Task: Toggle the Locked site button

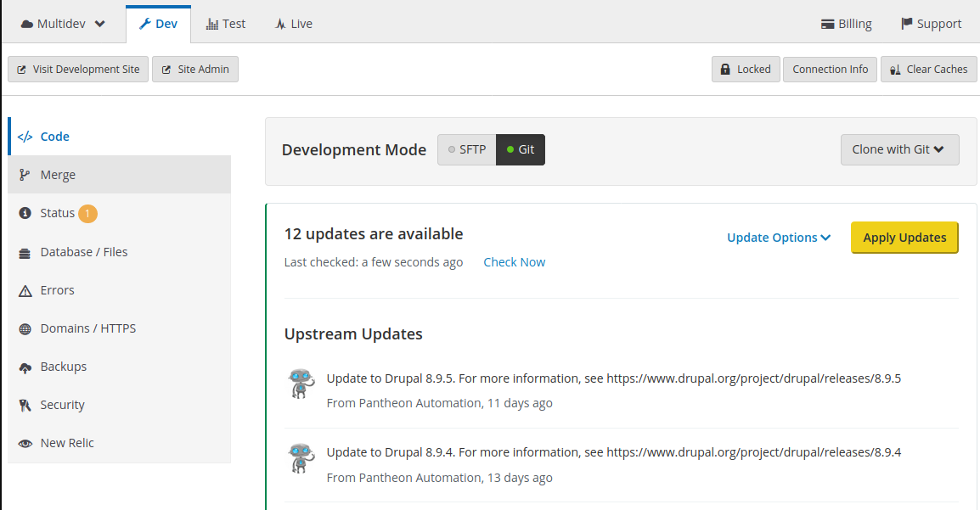Action: pos(746,70)
